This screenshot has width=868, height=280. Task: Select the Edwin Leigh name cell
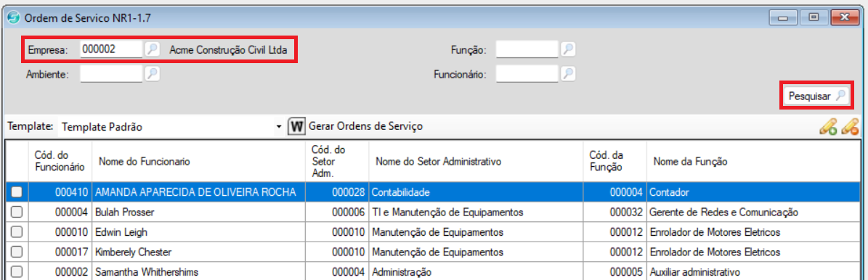(198, 232)
